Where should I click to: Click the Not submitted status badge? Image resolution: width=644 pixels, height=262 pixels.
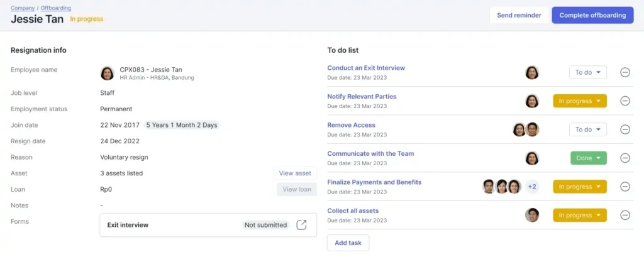click(x=266, y=225)
